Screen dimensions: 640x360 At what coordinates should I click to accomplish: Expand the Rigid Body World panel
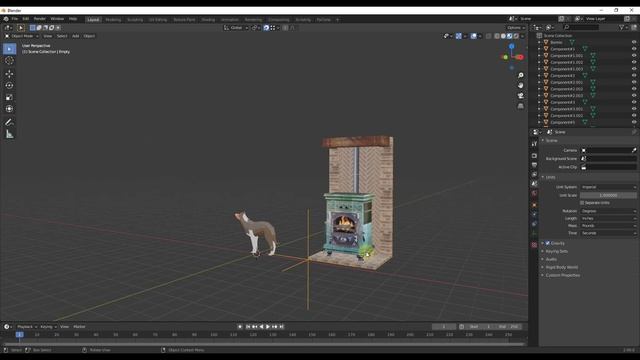pyautogui.click(x=562, y=267)
